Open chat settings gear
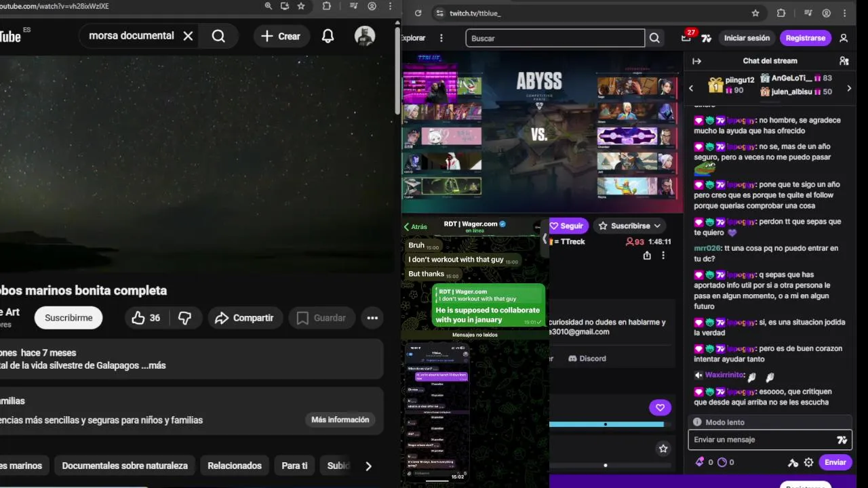 [x=808, y=462]
